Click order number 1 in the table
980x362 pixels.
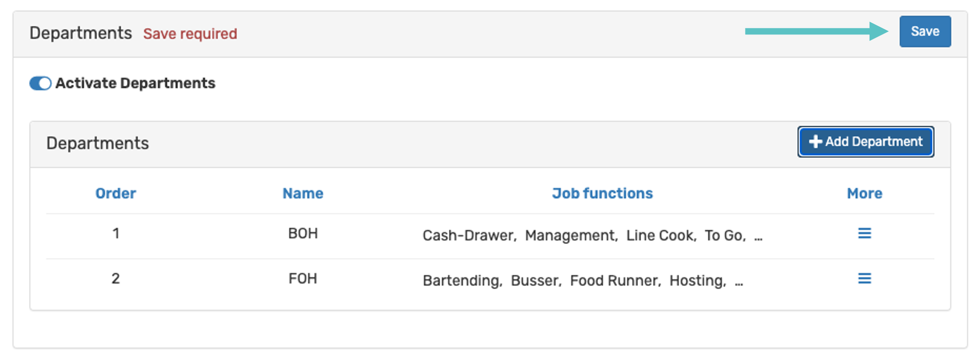116,233
